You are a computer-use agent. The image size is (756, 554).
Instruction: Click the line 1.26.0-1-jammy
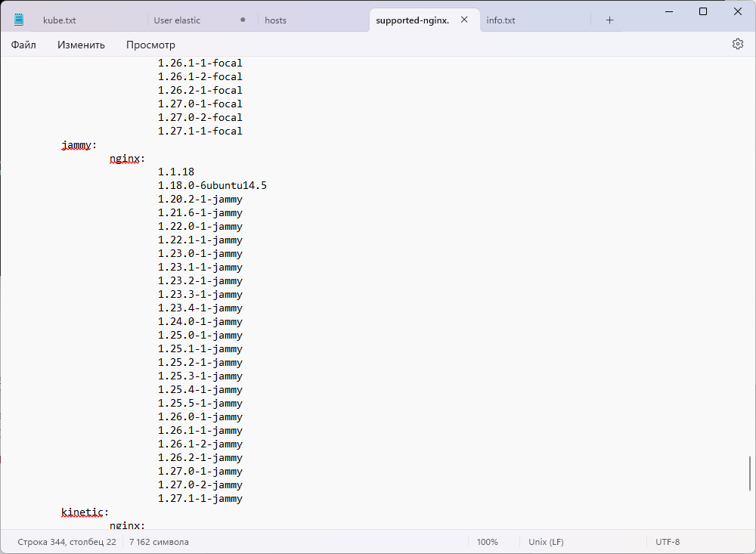[200, 416]
